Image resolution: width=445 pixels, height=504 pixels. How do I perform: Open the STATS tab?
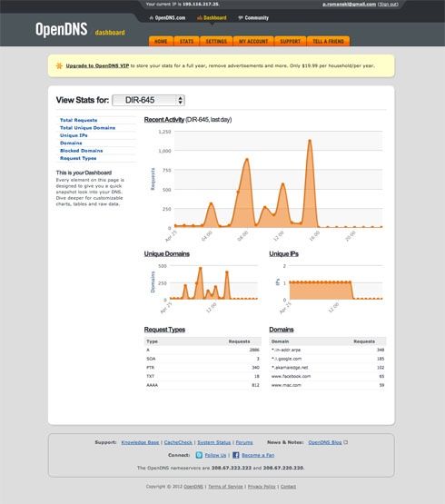point(186,41)
